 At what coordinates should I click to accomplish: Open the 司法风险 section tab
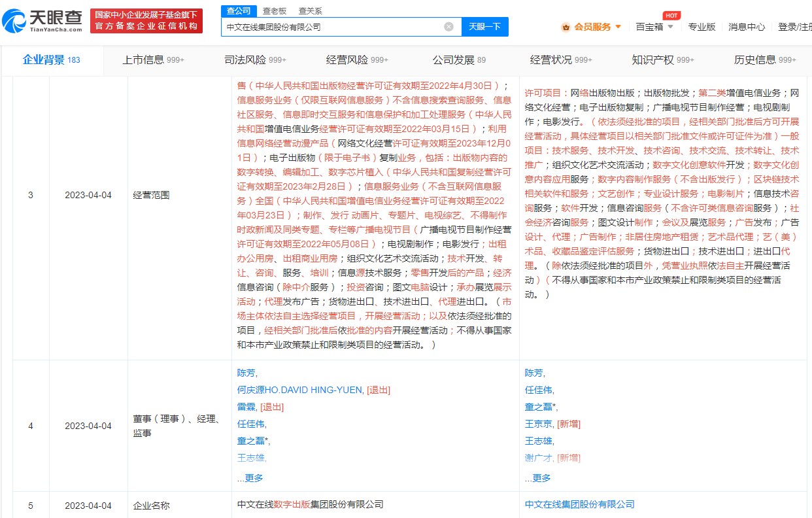[256, 60]
